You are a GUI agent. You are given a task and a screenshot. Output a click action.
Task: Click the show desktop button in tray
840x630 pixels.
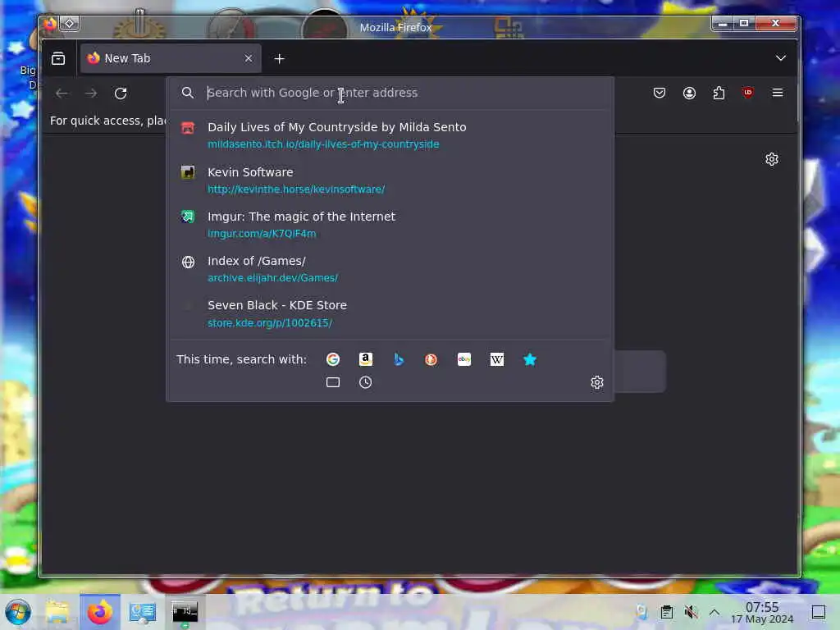819,612
